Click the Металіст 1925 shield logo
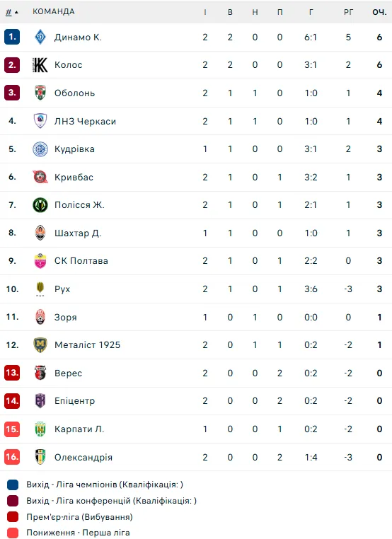 tap(40, 344)
